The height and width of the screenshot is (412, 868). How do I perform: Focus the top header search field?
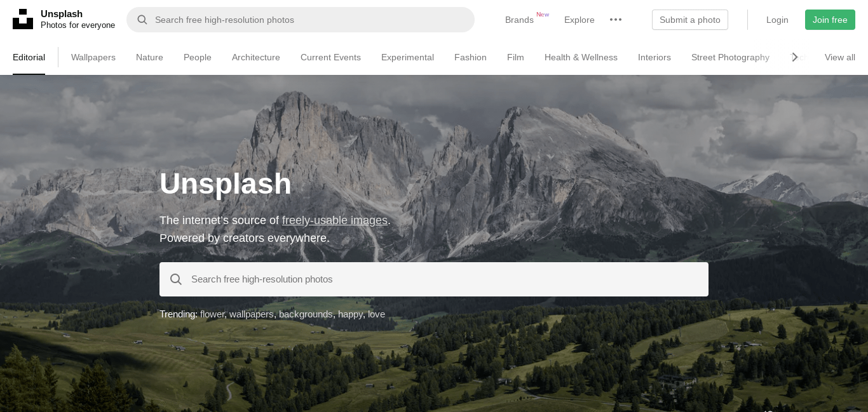point(301,20)
